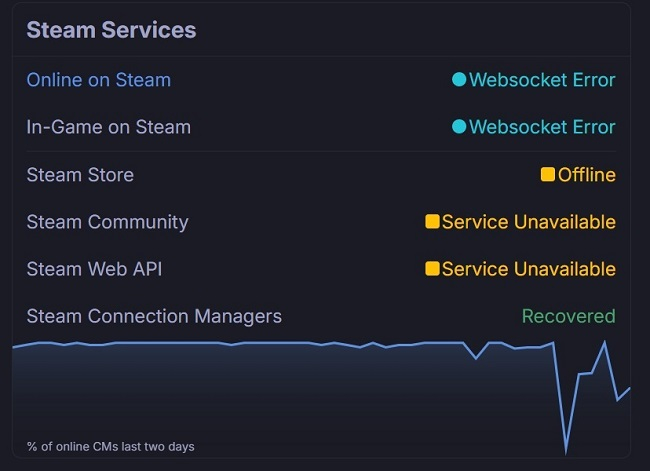Image resolution: width=650 pixels, height=471 pixels.
Task: Click yellow square icon for Steam Community
Action: click(x=432, y=222)
